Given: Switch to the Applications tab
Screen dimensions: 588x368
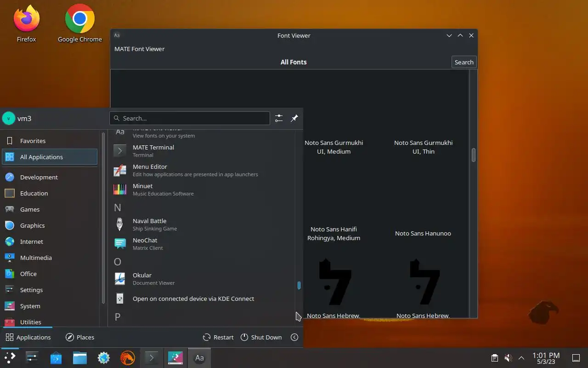Looking at the screenshot, I should point(28,337).
